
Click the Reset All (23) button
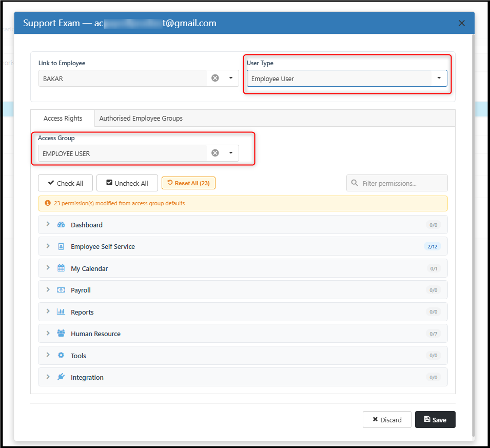tap(188, 183)
